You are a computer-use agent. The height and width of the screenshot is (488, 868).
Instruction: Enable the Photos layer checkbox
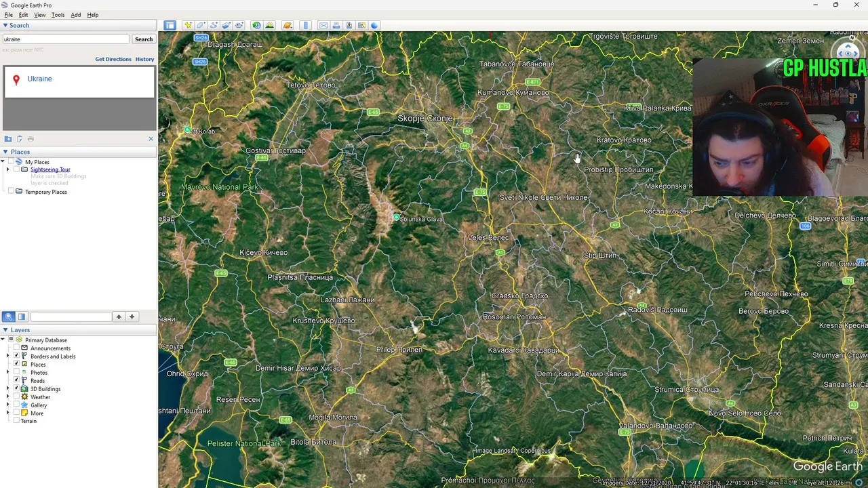pyautogui.click(x=16, y=372)
